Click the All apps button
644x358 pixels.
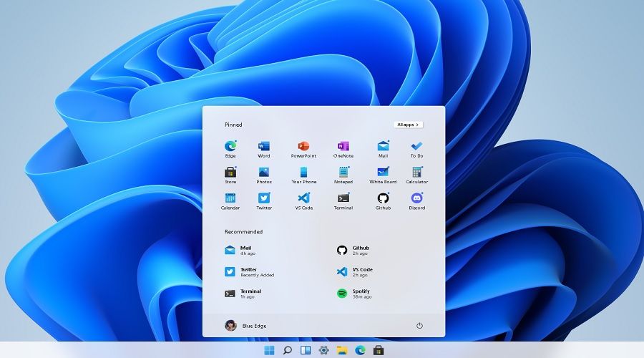409,125
